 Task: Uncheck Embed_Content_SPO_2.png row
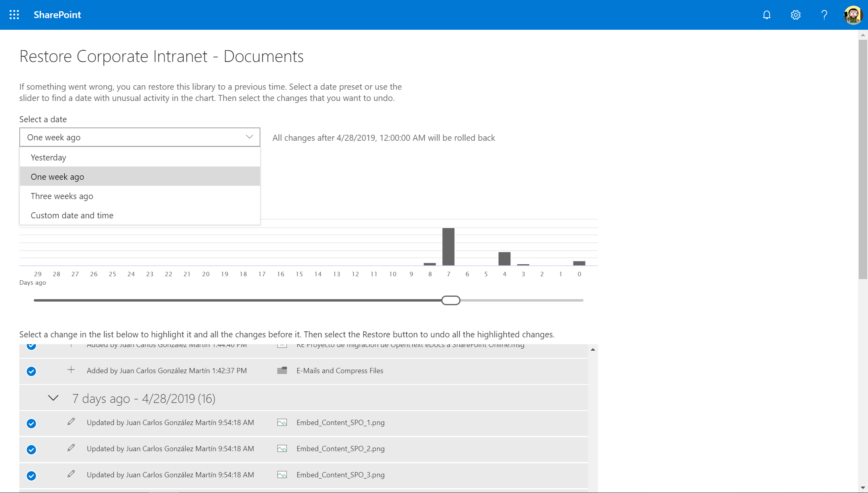[x=31, y=450]
